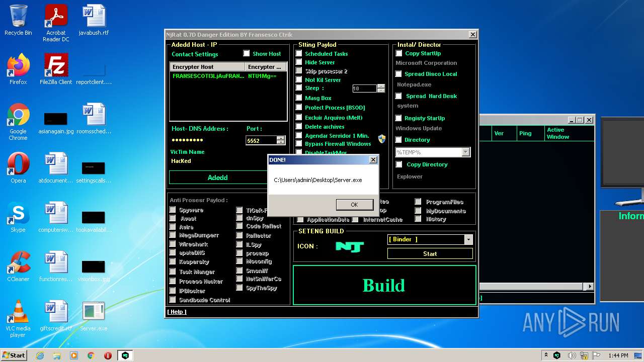Open Windows Explorer from taskbar

pos(57,355)
